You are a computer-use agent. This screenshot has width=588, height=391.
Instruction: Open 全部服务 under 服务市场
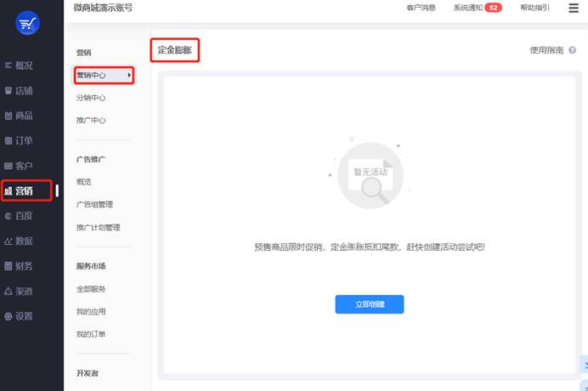(91, 289)
